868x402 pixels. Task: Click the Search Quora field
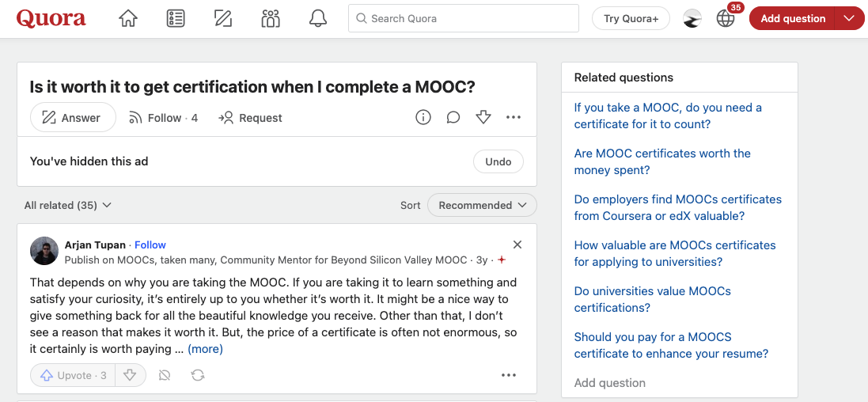tap(464, 18)
